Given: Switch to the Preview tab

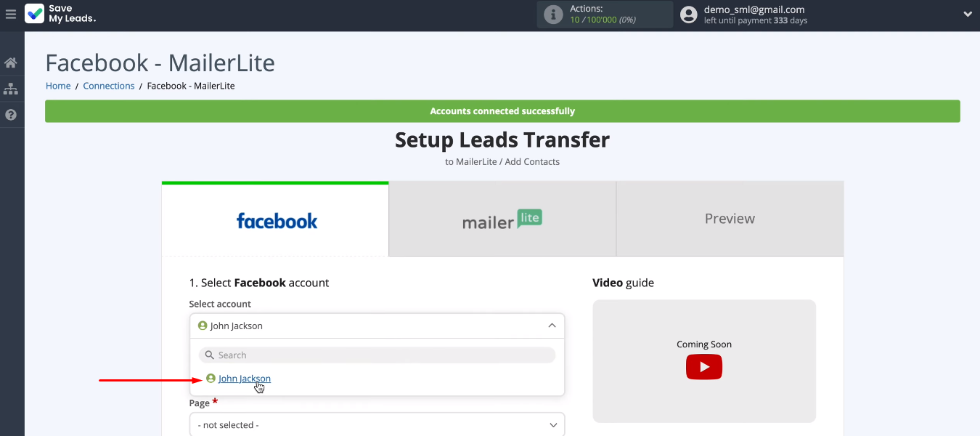Looking at the screenshot, I should tap(730, 219).
